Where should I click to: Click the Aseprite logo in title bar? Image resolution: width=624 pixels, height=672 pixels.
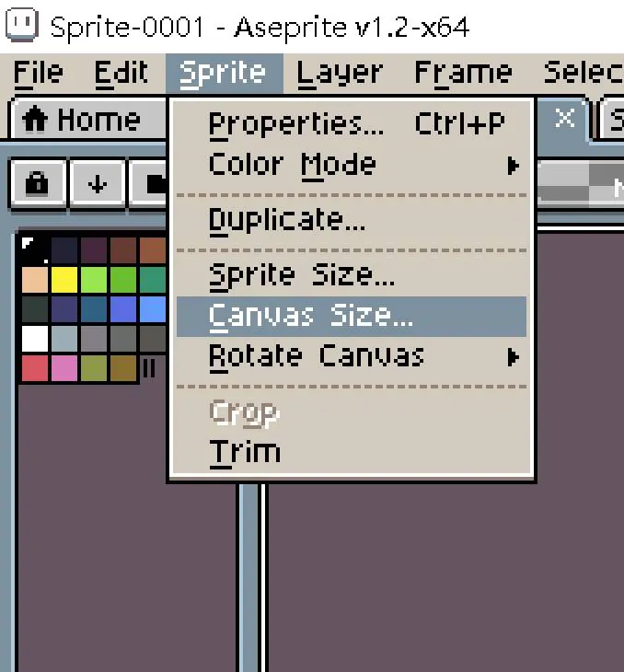pos(22,25)
